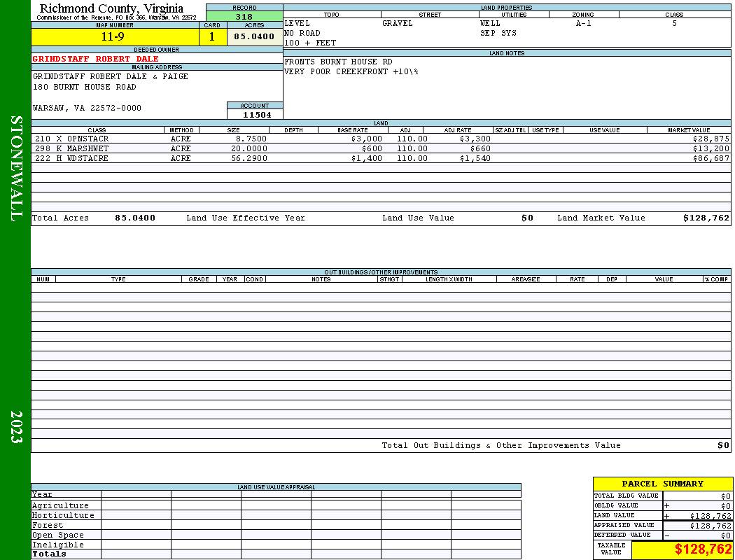Select land note FRONTS BURNT HOUSE RD

click(x=338, y=62)
